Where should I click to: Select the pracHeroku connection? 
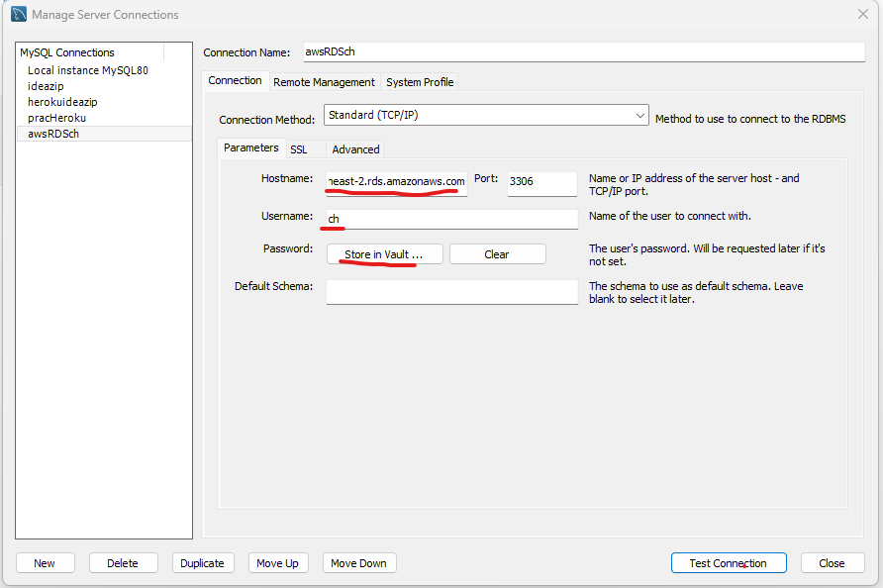(x=56, y=118)
